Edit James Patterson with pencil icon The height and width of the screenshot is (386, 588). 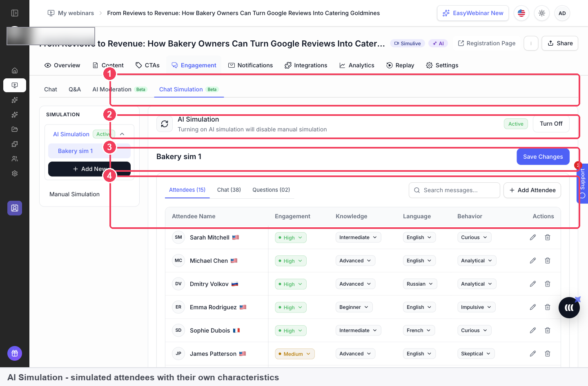(x=533, y=354)
